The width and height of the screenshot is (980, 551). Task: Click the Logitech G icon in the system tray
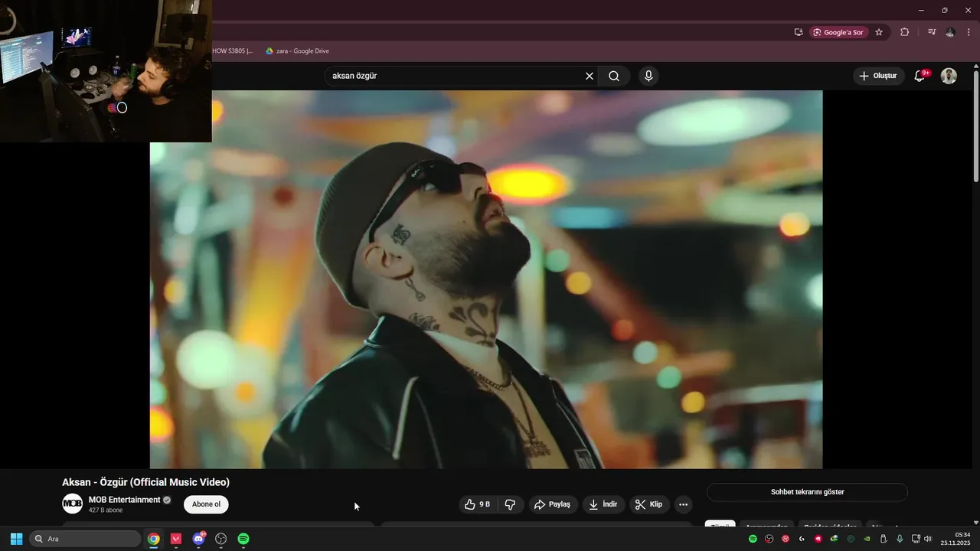[x=802, y=539]
